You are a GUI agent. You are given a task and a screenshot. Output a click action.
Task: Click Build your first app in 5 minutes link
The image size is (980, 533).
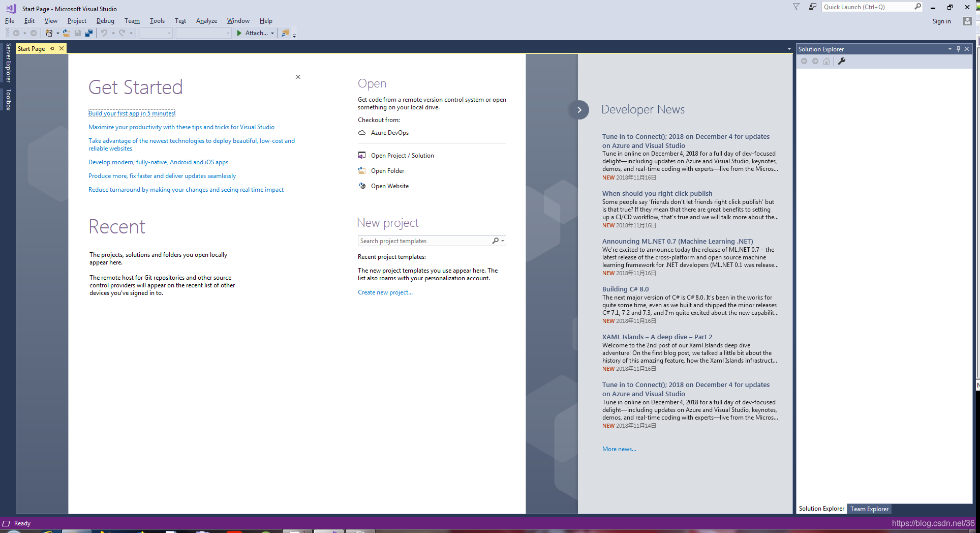[x=132, y=113]
